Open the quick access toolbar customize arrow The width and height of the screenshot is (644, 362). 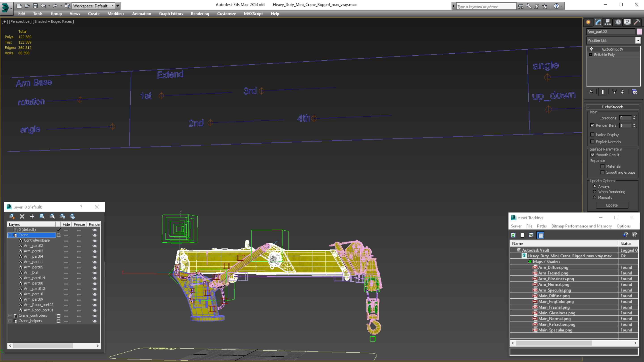click(118, 6)
